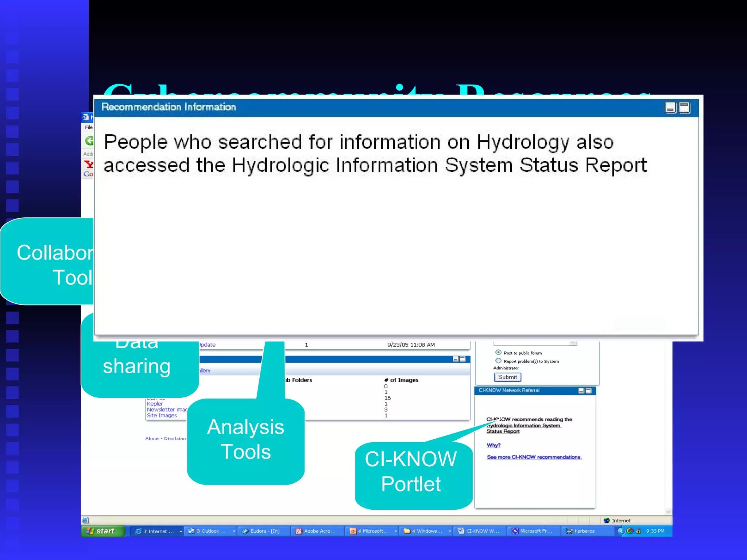Image resolution: width=747 pixels, height=560 pixels.
Task: Click the '16' image count cell
Action: coord(387,398)
